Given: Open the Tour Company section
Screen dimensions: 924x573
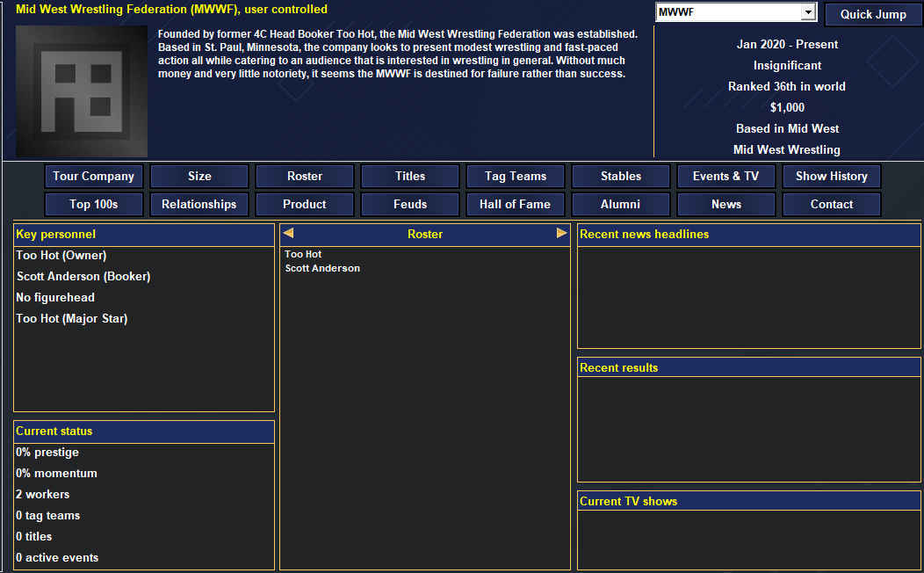Looking at the screenshot, I should pos(94,177).
